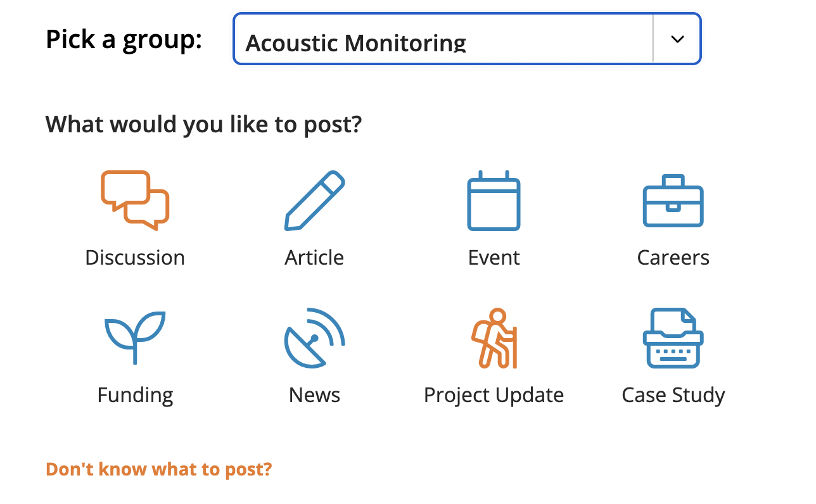Select the Event text label
The width and height of the screenshot is (816, 504).
(x=494, y=258)
